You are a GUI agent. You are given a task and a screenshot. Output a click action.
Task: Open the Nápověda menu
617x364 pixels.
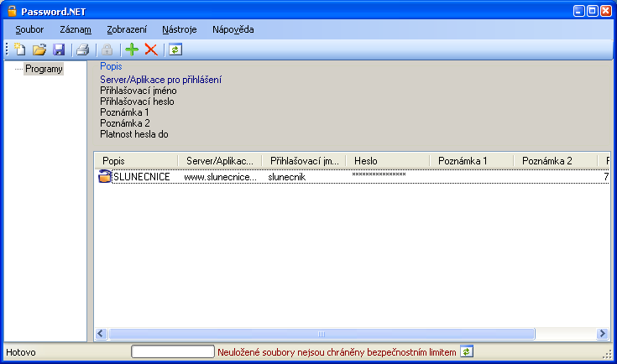click(233, 29)
